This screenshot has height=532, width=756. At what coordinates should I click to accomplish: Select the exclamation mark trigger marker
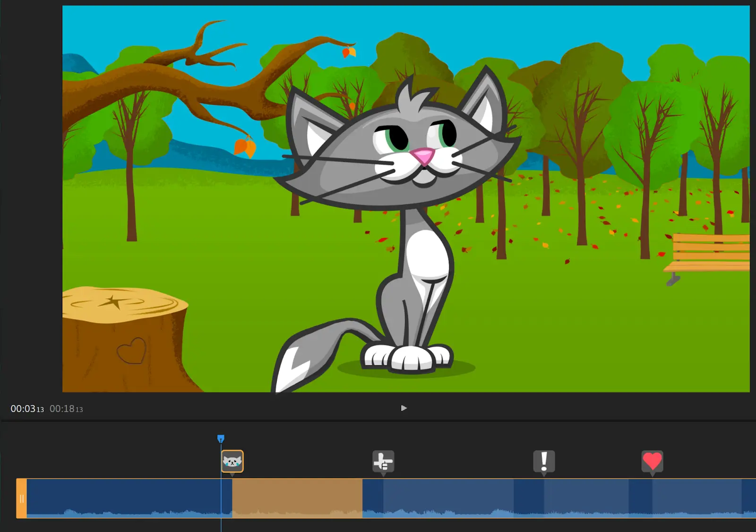click(x=544, y=461)
